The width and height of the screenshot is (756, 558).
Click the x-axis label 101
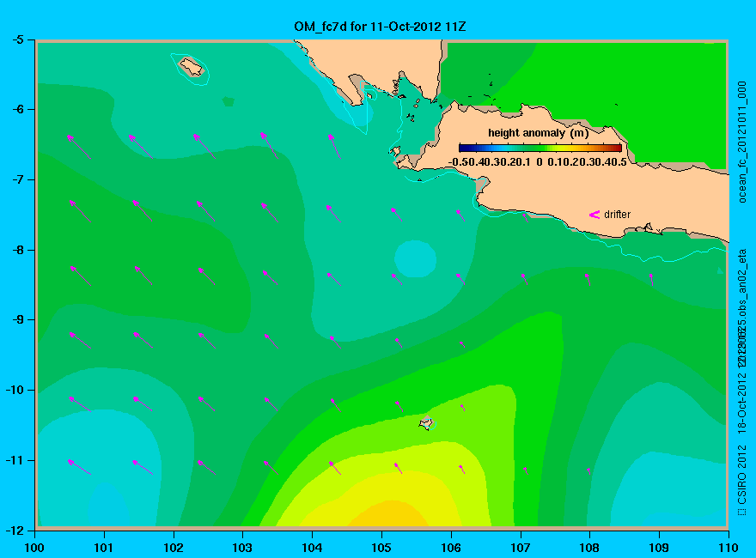(x=104, y=548)
